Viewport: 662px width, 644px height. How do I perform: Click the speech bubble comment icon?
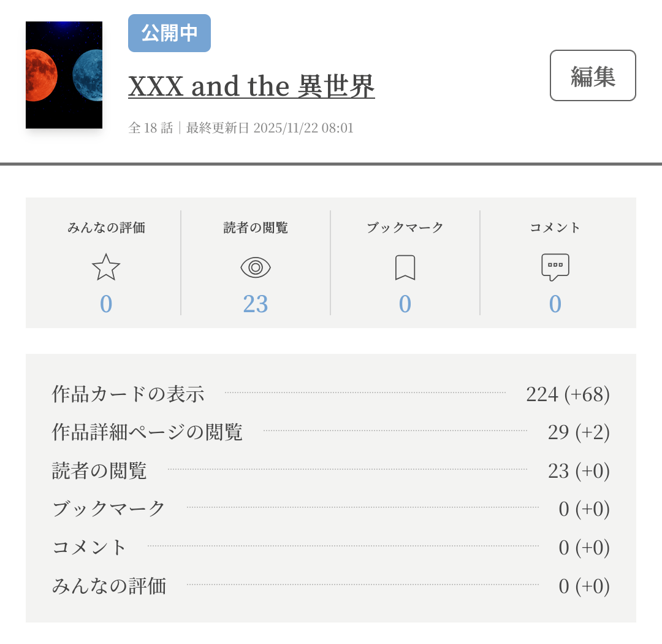tap(555, 267)
